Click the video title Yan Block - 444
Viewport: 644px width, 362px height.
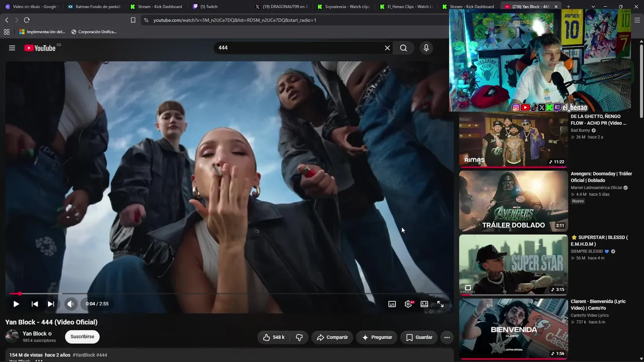pyautogui.click(x=51, y=322)
